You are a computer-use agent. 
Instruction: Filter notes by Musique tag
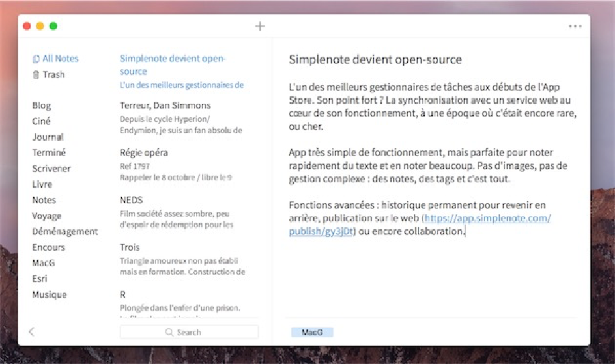50,294
